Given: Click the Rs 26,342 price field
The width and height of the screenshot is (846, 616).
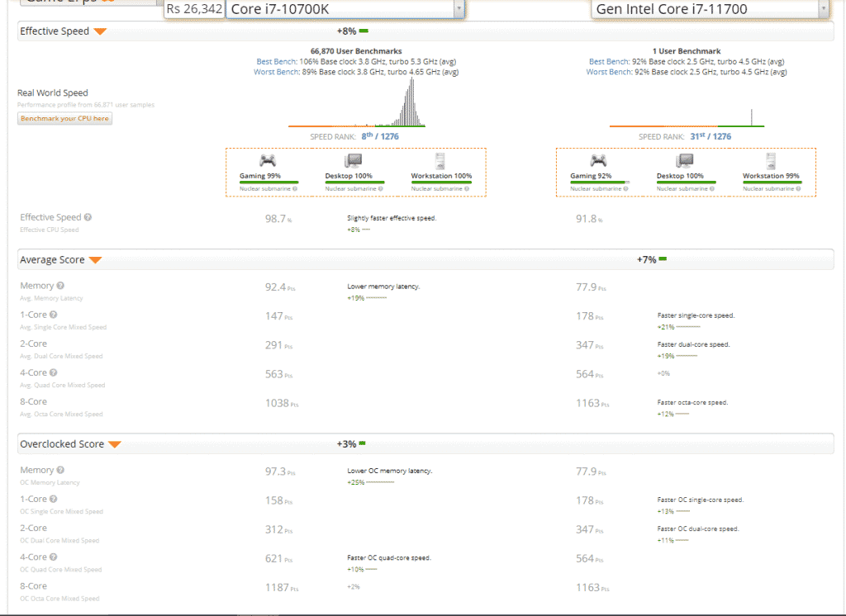Looking at the screenshot, I should [194, 9].
